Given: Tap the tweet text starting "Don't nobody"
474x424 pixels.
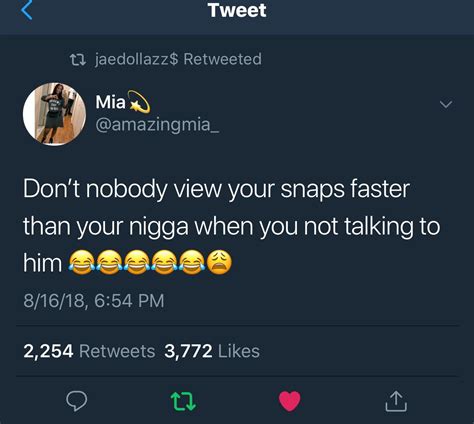Looking at the screenshot, I should (231, 226).
